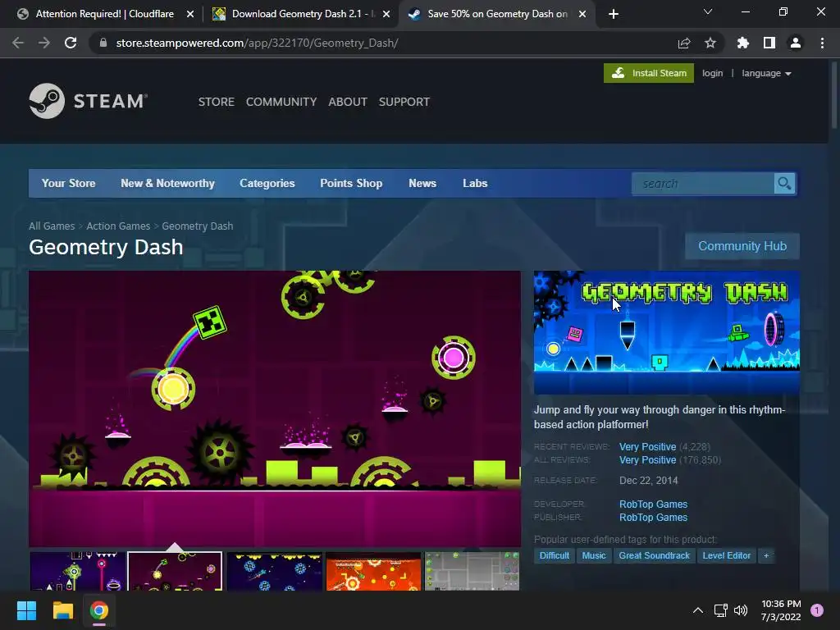Open the Chrome profile avatar
The height and width of the screenshot is (630, 840).
point(796,43)
